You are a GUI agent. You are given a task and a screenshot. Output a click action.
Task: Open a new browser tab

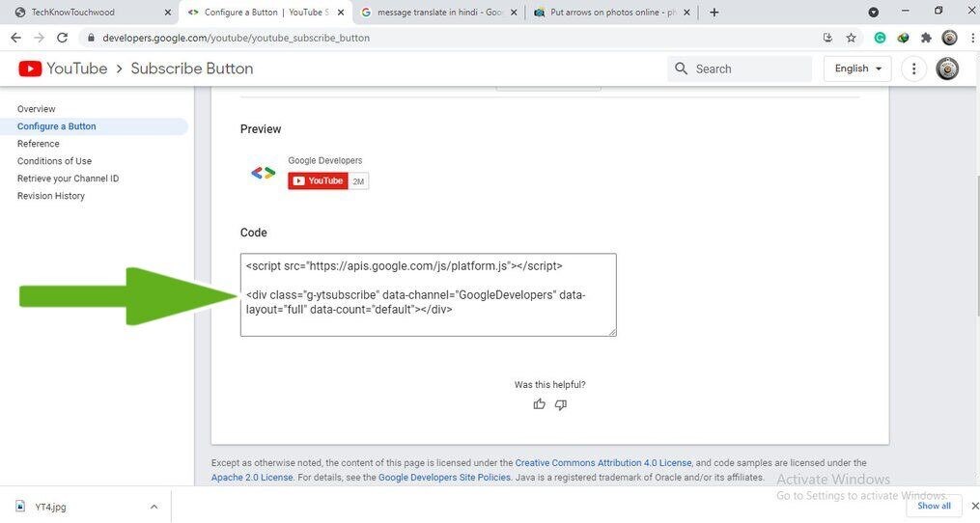(714, 13)
